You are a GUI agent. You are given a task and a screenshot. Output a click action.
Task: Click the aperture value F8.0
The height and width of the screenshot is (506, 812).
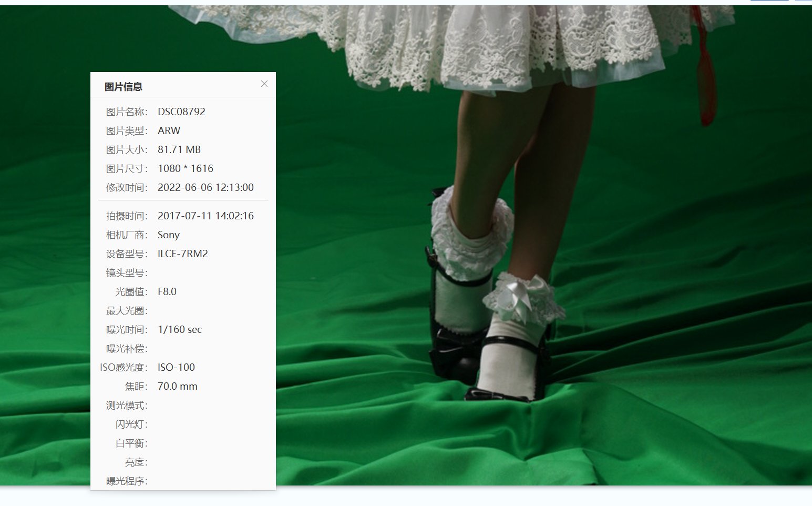pyautogui.click(x=167, y=291)
